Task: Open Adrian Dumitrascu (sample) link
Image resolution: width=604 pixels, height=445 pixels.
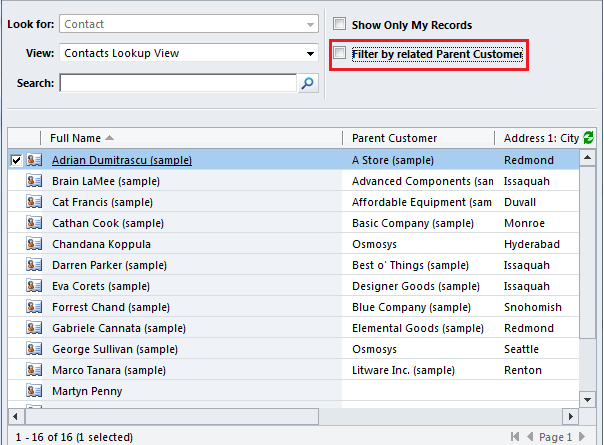Action: pyautogui.click(x=122, y=160)
